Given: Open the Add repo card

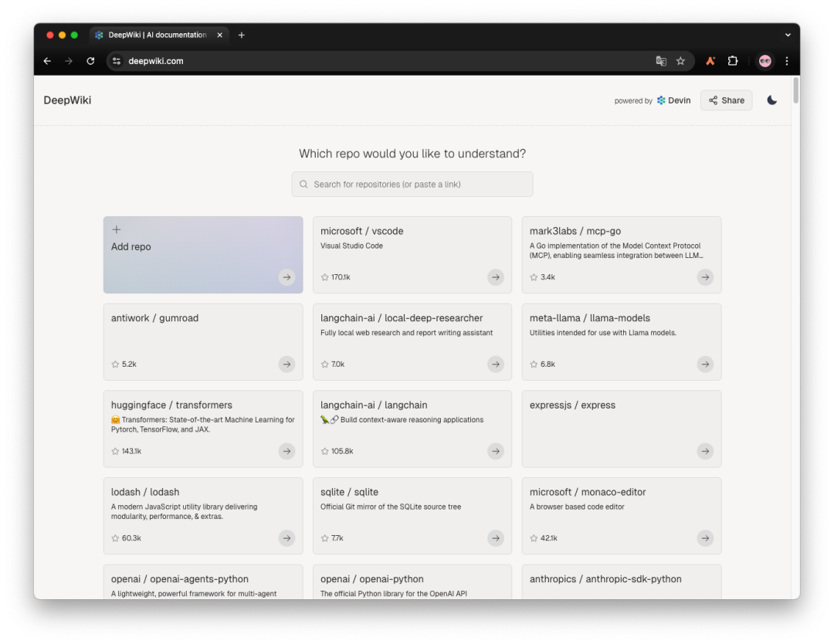Looking at the screenshot, I should point(203,255).
